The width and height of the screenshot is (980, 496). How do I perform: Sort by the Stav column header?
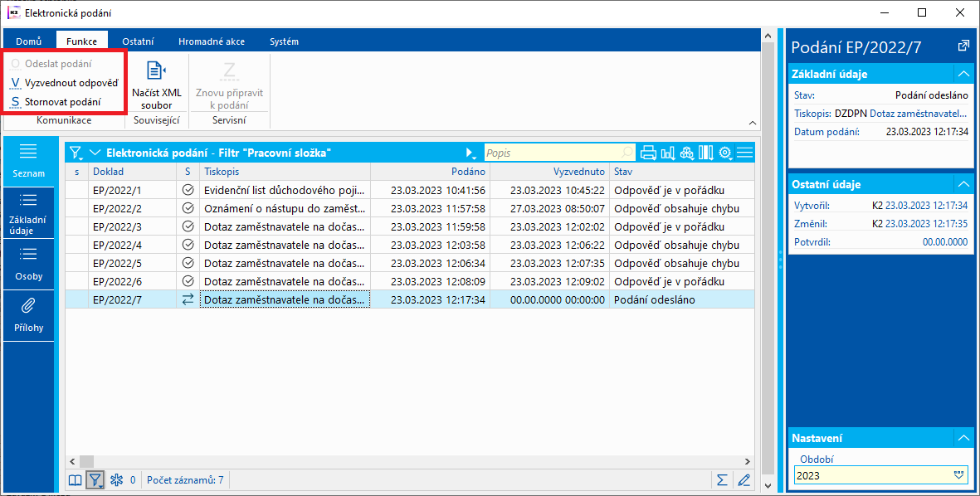coord(682,171)
